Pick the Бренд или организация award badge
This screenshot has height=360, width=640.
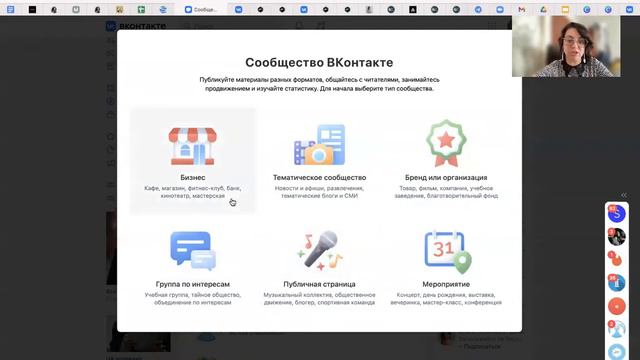click(x=446, y=143)
